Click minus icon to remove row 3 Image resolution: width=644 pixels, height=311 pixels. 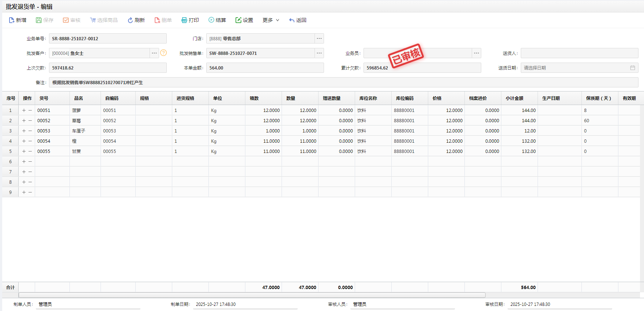coord(30,131)
